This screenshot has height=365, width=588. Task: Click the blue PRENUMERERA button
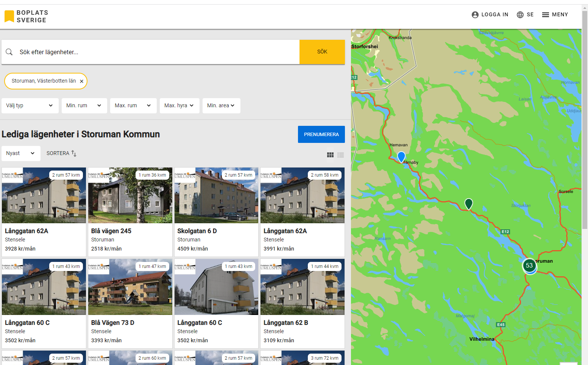321,135
